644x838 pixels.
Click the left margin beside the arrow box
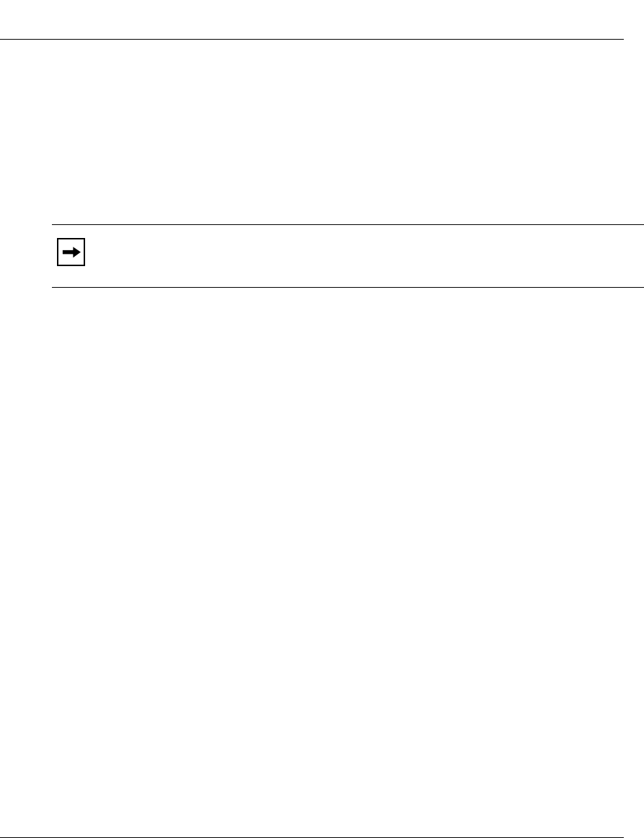click(x=26, y=252)
